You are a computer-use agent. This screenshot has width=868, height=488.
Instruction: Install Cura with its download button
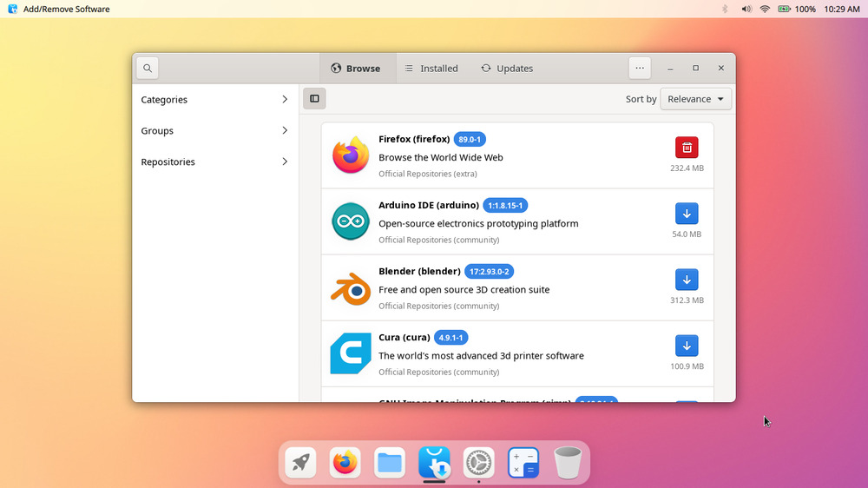click(687, 346)
